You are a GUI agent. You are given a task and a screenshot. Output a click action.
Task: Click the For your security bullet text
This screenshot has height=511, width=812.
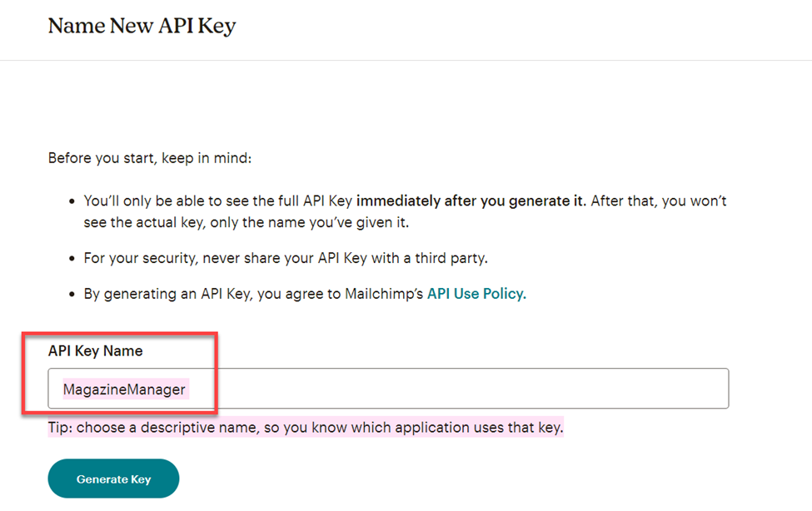(x=286, y=258)
